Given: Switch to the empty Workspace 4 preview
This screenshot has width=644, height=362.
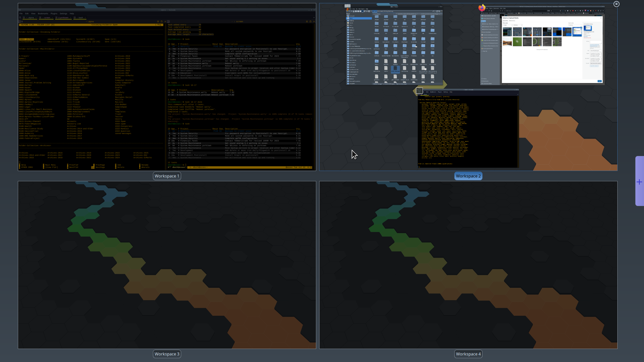Looking at the screenshot, I should 468,265.
